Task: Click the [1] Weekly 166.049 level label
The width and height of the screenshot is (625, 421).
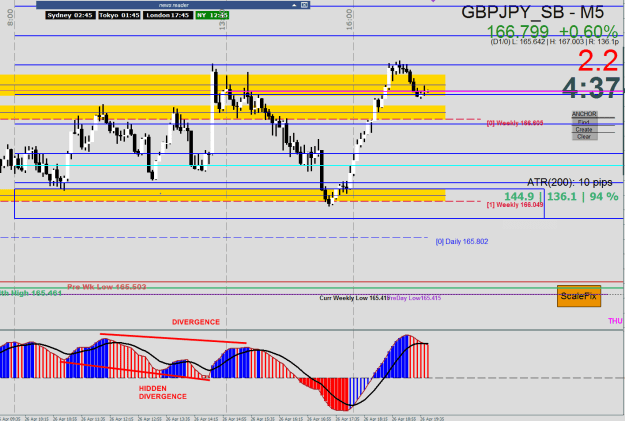Action: coord(515,205)
